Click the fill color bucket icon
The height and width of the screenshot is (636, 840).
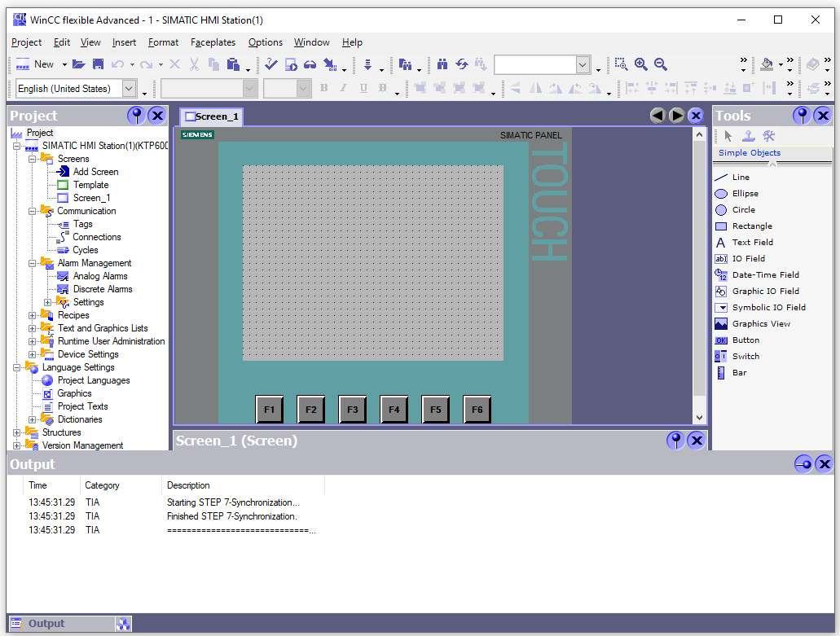coord(767,64)
